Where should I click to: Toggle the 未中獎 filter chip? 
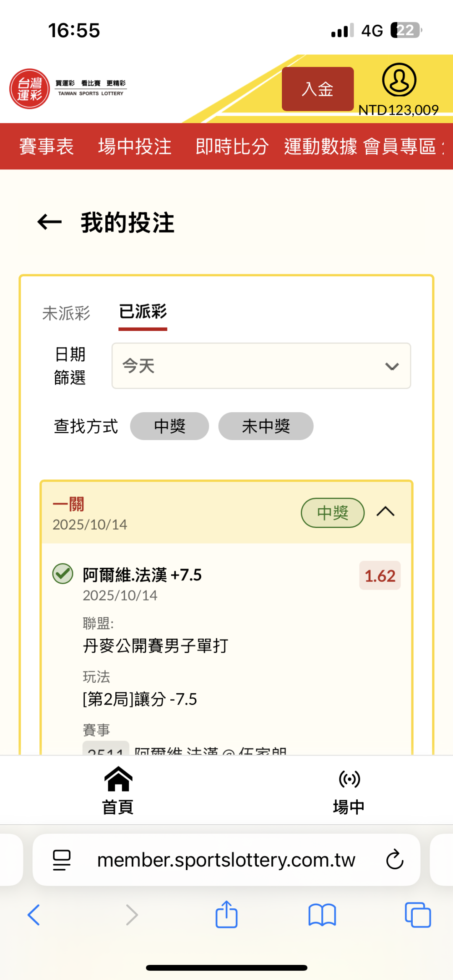(x=266, y=426)
